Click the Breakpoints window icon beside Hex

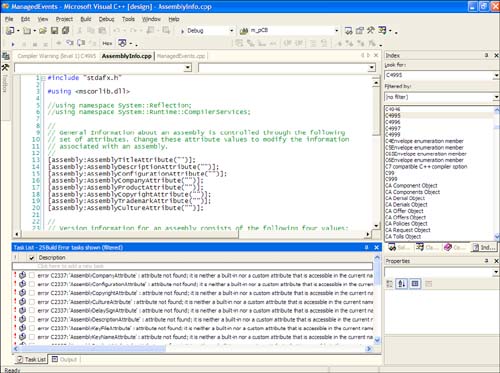[x=123, y=43]
